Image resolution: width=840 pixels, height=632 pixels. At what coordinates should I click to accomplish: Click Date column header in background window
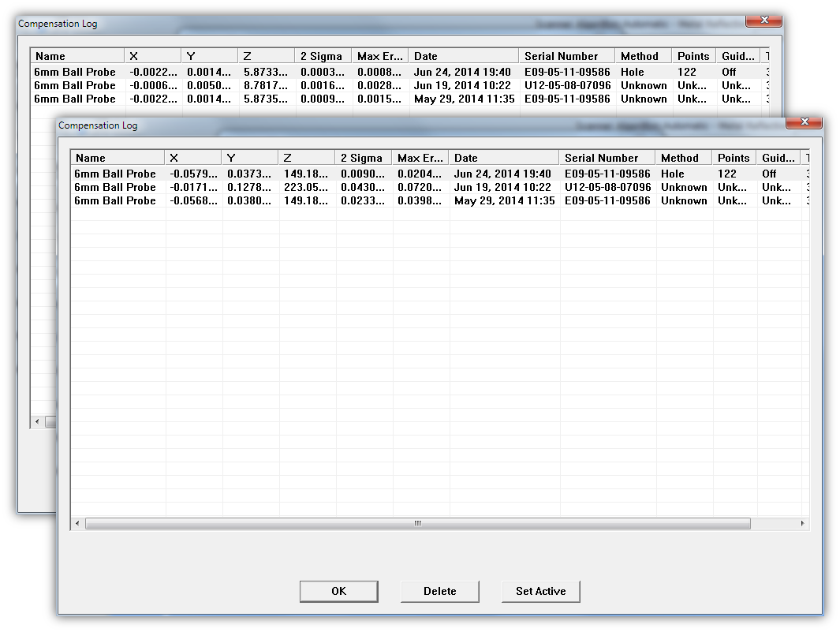pyautogui.click(x=463, y=56)
